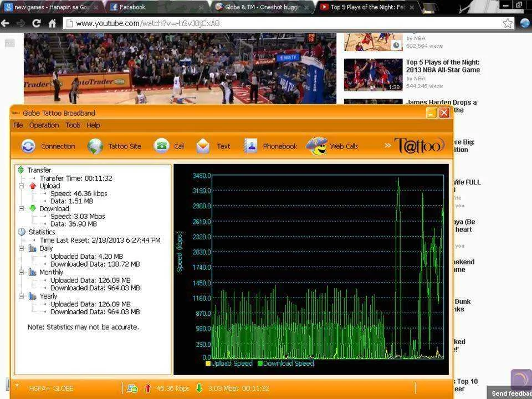Click the globe icon beside address bar
This screenshot has height=399, width=532.
pyautogui.click(x=525, y=23)
